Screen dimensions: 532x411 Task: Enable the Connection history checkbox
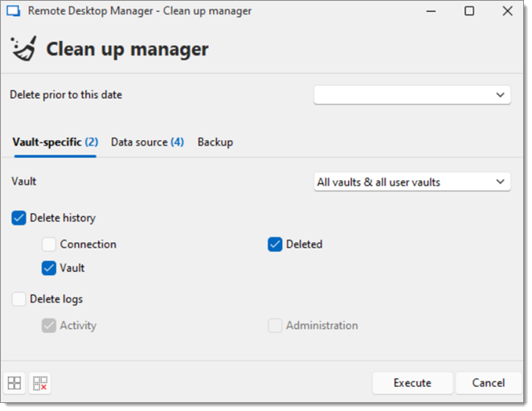coord(49,245)
